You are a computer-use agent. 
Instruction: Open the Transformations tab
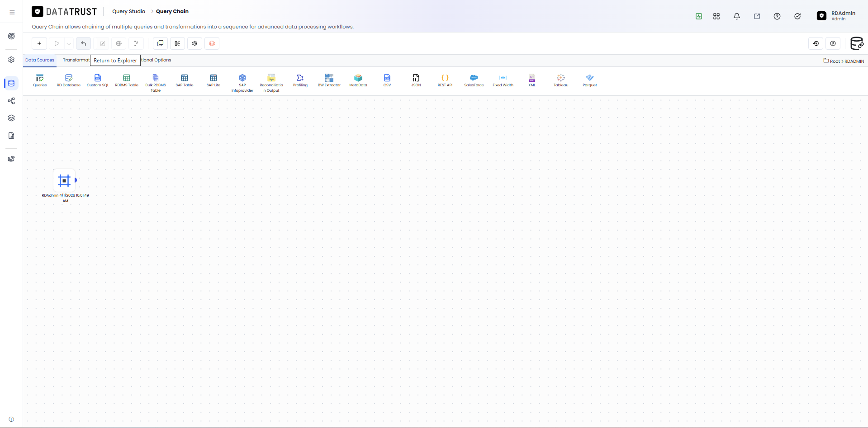click(x=76, y=60)
